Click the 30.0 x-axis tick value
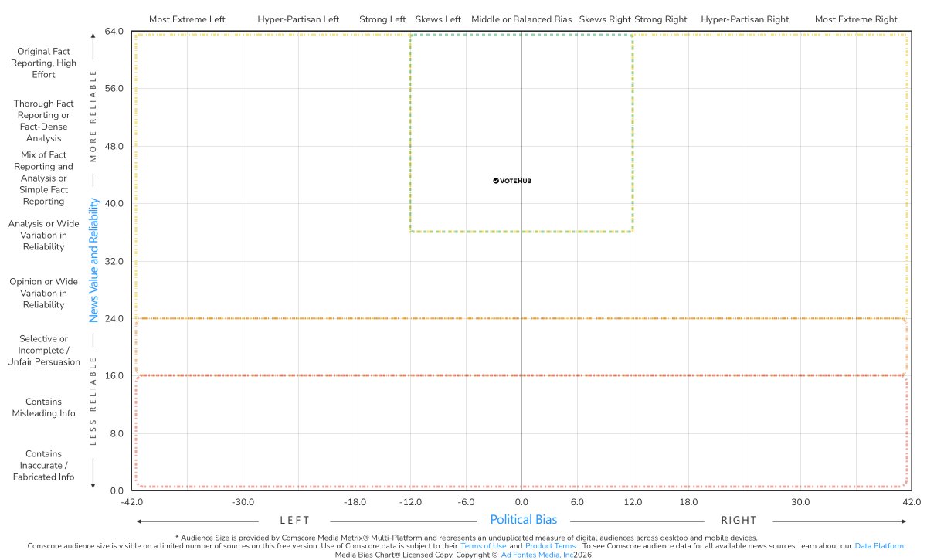Viewport: 927px width, 560px height. pos(800,502)
